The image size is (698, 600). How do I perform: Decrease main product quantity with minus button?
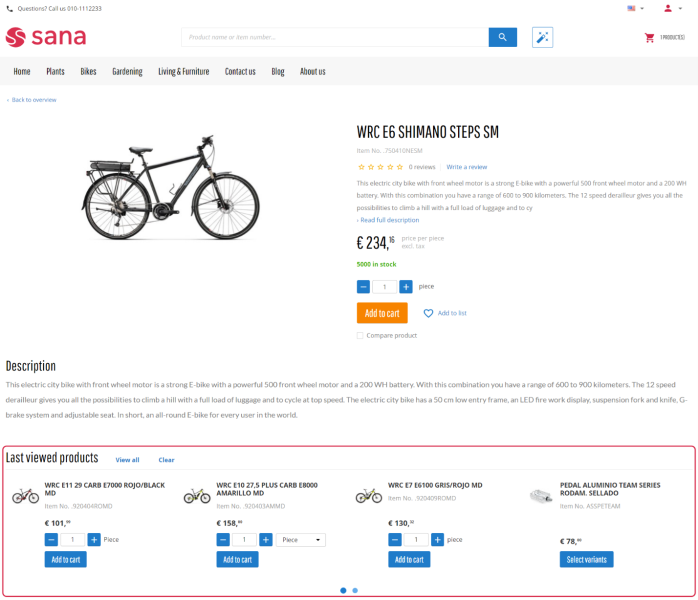363,287
